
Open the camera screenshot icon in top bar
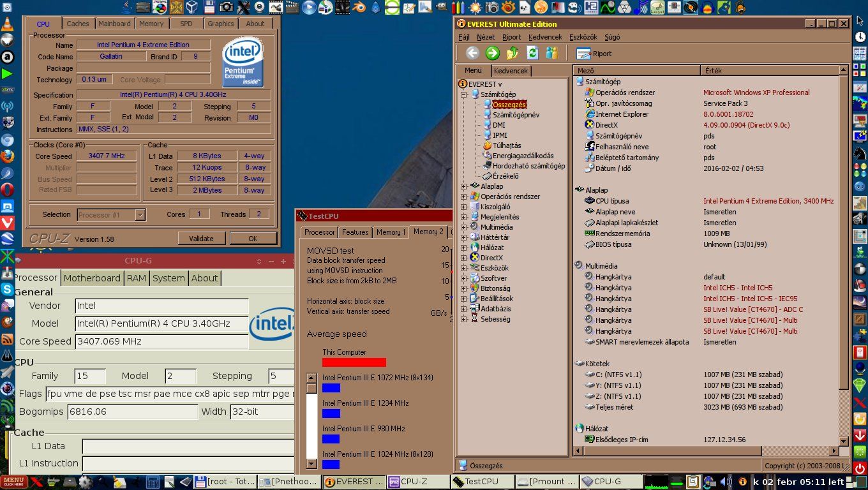point(226,7)
